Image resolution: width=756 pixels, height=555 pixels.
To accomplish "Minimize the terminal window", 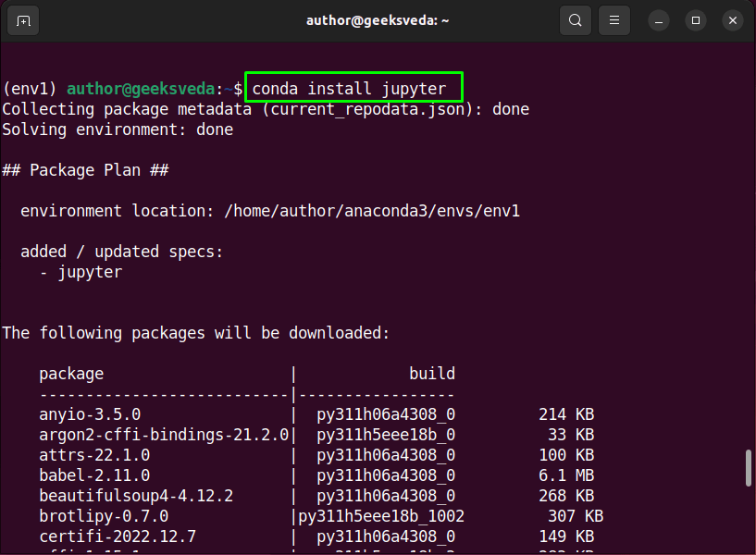I will coord(658,19).
